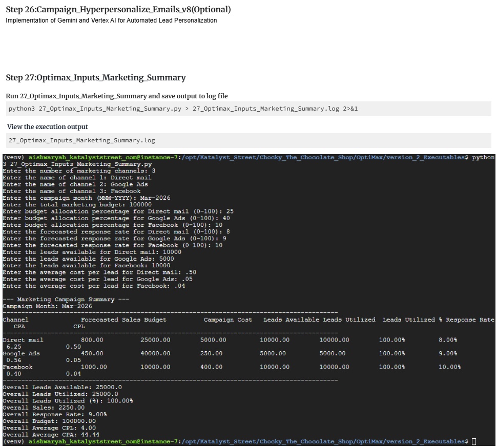Click budget allocation for Direct mail: 25 line
497x448 pixels.
118,211
